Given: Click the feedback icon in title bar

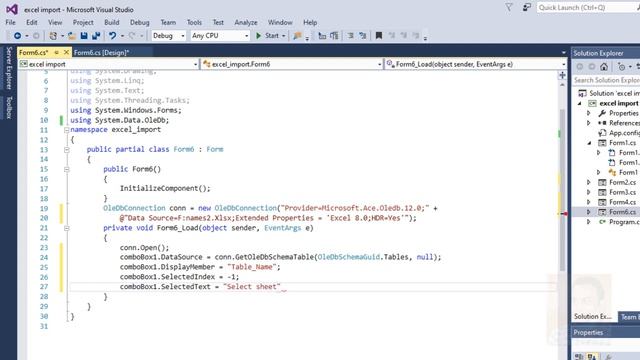Looking at the screenshot, I should tap(527, 7).
